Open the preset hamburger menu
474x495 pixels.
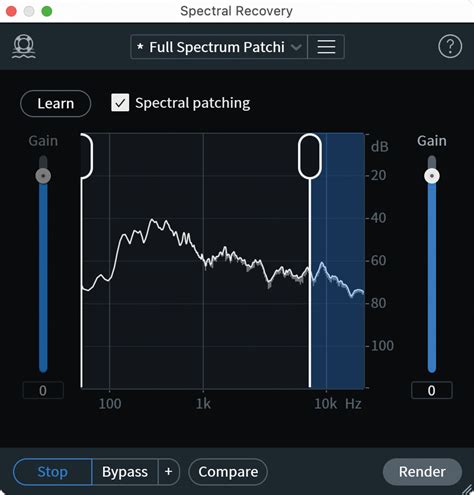coord(326,47)
